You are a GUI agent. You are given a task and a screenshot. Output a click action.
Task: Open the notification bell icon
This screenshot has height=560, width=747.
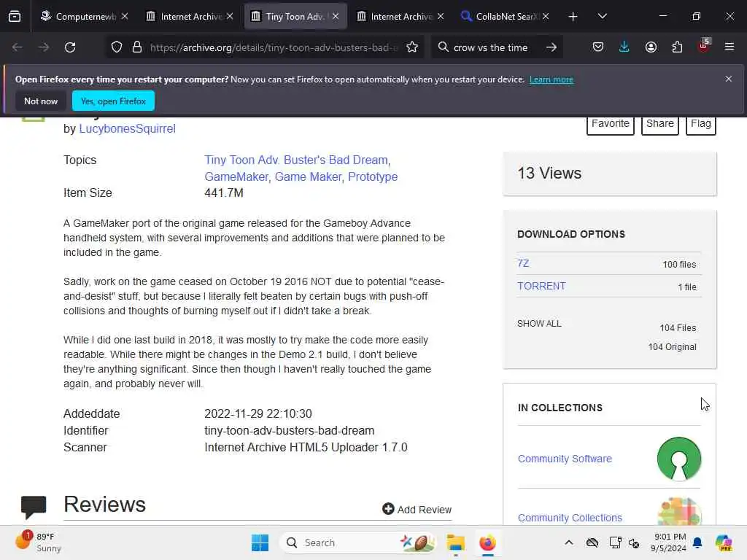click(x=697, y=542)
